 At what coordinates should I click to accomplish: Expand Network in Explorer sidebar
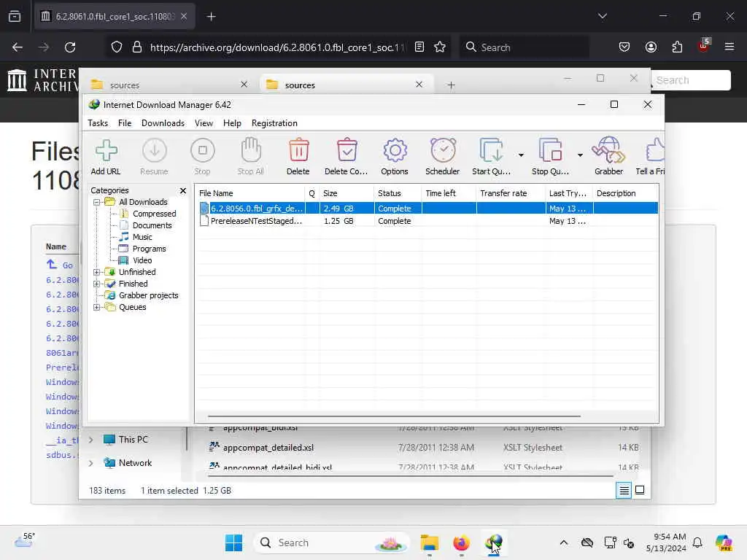91,463
